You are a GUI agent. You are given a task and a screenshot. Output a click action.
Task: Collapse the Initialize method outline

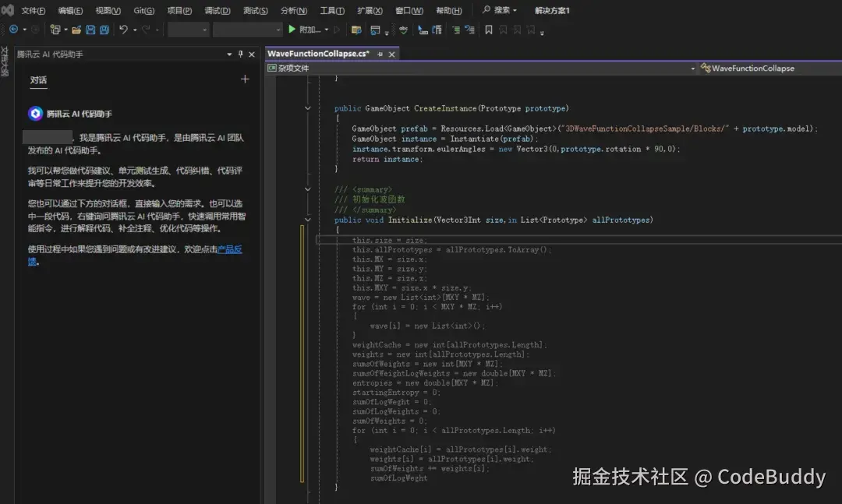[308, 220]
